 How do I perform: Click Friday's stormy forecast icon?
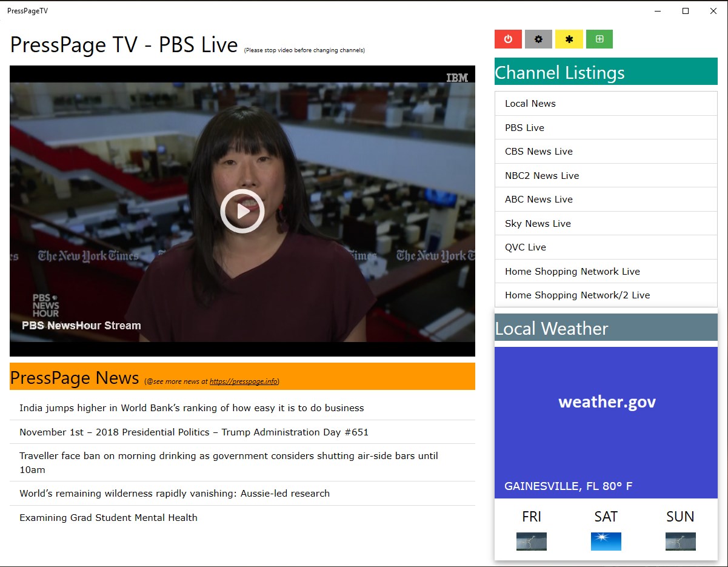point(532,542)
